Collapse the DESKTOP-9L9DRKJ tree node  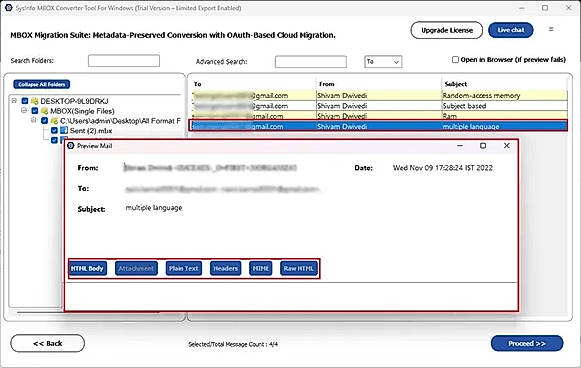point(14,101)
